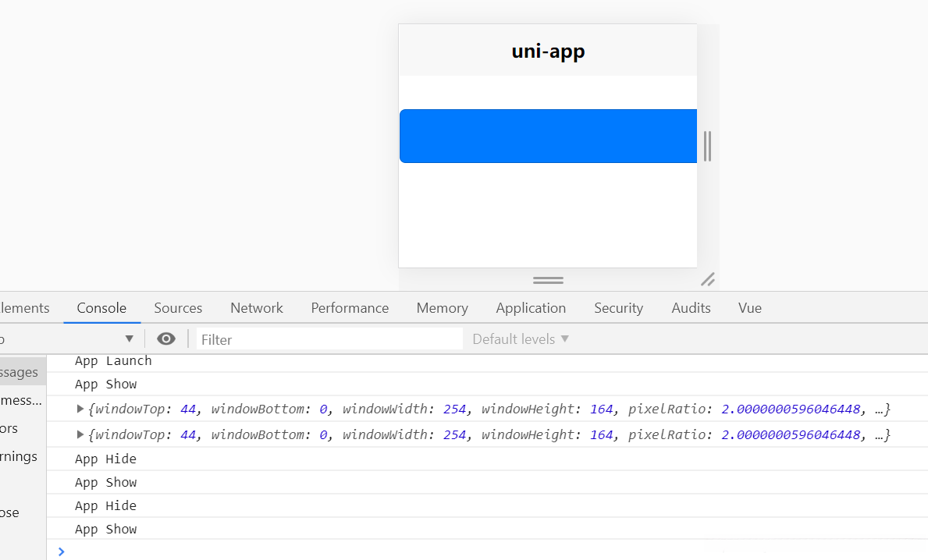Open the Memory tab

(442, 308)
